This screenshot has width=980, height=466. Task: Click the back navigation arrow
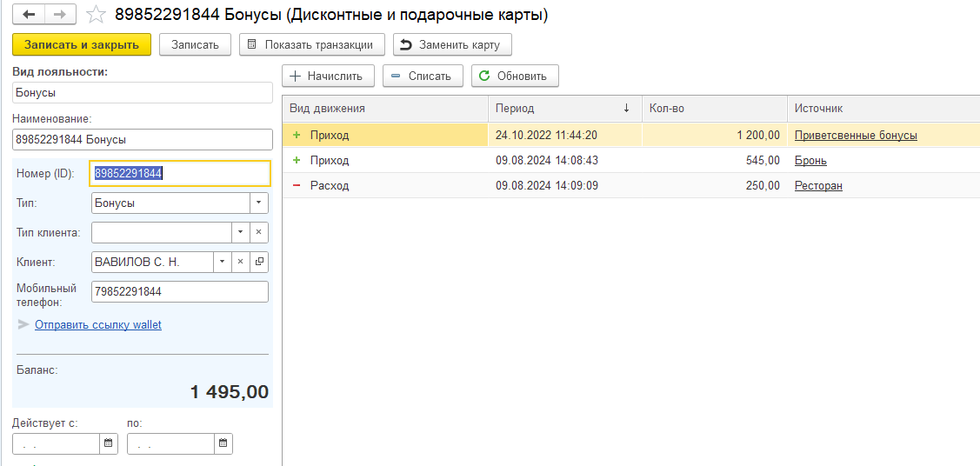pyautogui.click(x=29, y=15)
